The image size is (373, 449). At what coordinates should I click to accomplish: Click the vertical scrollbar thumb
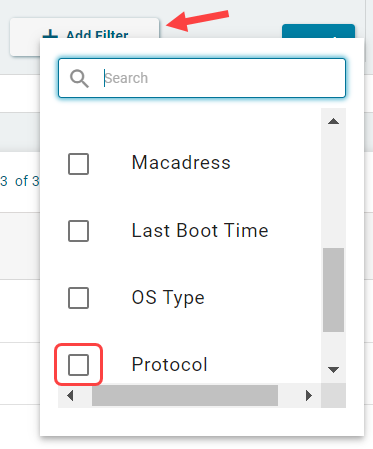coord(333,290)
